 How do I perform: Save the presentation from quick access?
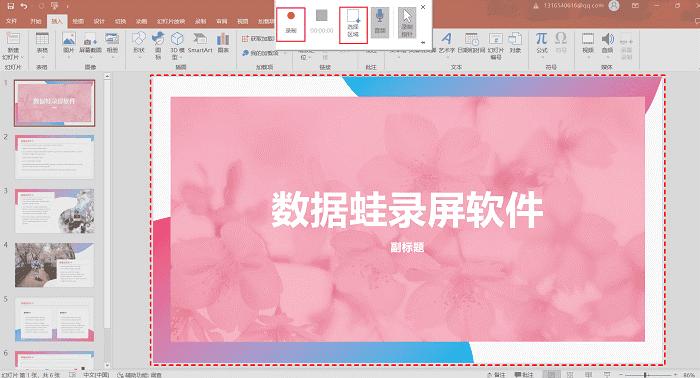pyautogui.click(x=11, y=6)
